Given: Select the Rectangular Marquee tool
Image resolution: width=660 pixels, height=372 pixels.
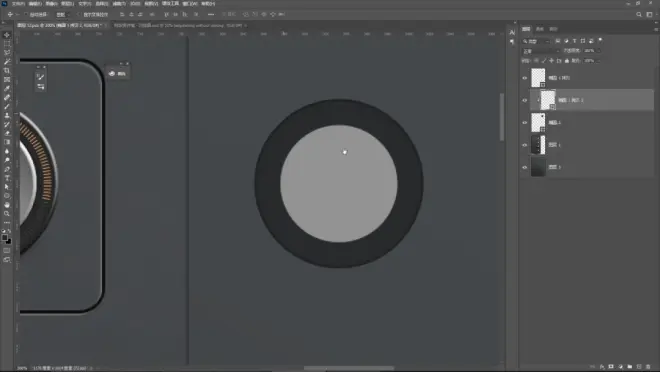Looking at the screenshot, I should [7, 44].
